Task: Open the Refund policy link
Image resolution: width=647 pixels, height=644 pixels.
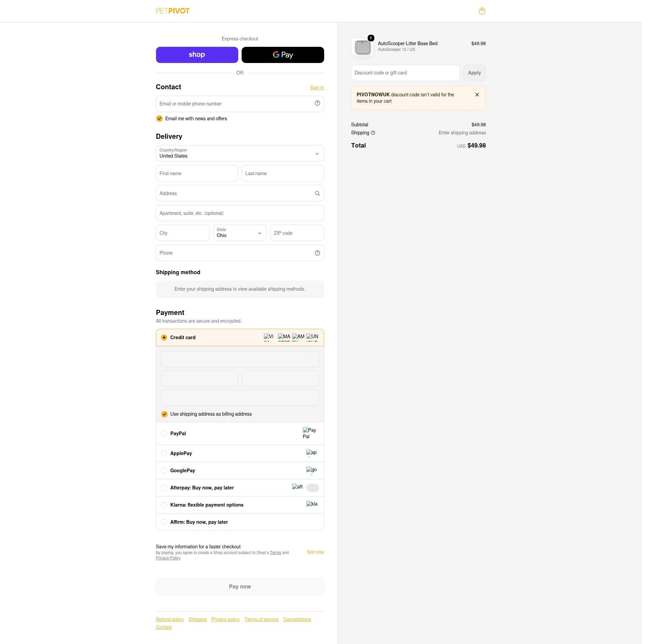Action: (170, 619)
